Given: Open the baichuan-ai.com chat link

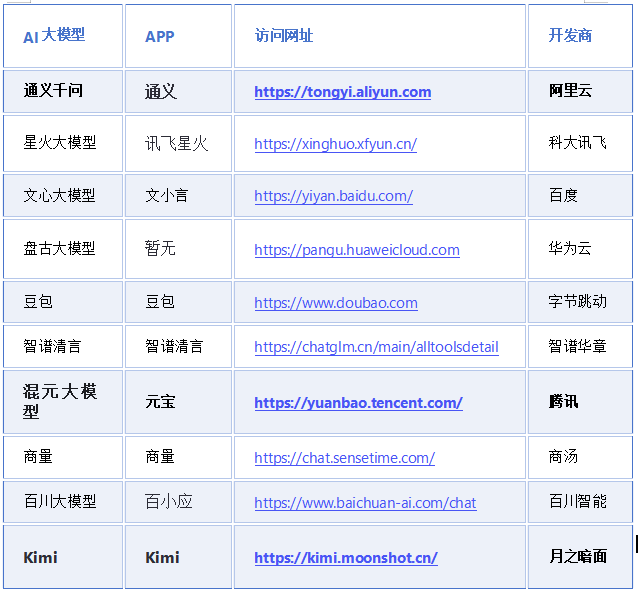Looking at the screenshot, I should (x=365, y=502).
